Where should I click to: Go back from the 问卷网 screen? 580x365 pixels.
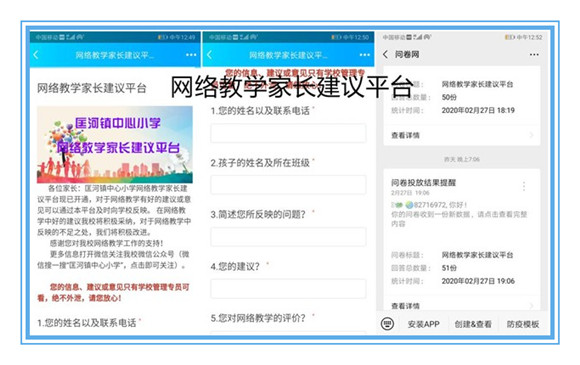pyautogui.click(x=385, y=54)
